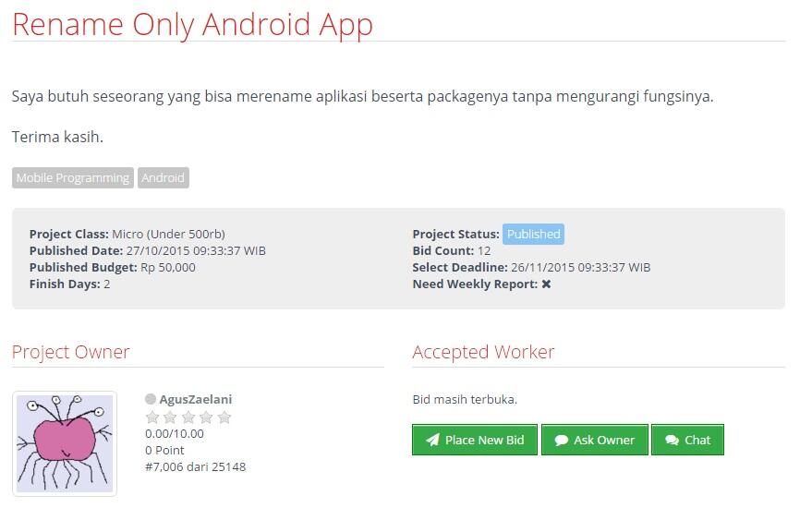Click the 'Accepted Worker' heading

click(x=483, y=352)
